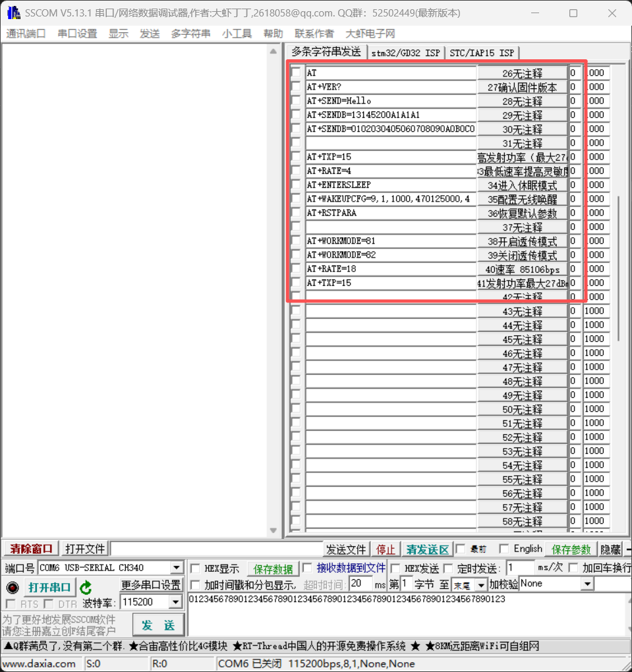Check the 加时间戳和分包显示 option
This screenshot has height=672, width=632.
[x=195, y=584]
